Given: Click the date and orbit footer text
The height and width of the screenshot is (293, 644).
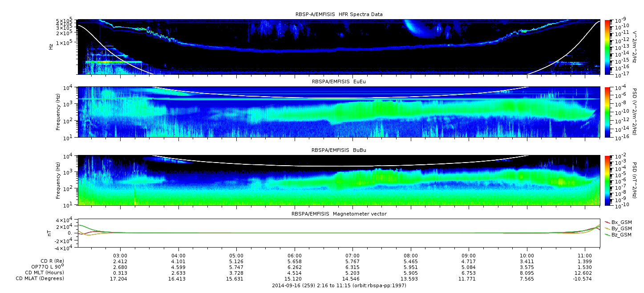Looking at the screenshot, I should [339, 286].
